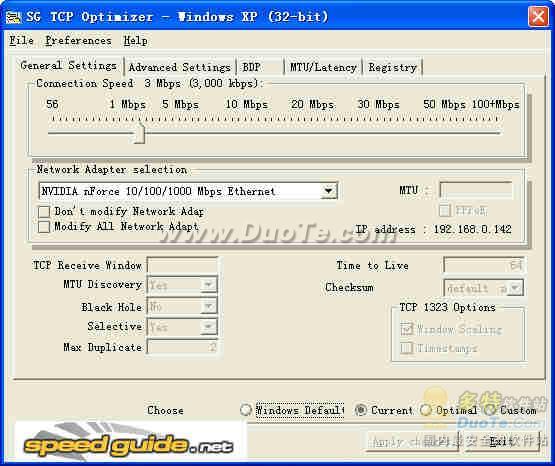Screen dimensions: 555x466
Task: Click the Connection Speed slider thumb
Action: (140, 133)
